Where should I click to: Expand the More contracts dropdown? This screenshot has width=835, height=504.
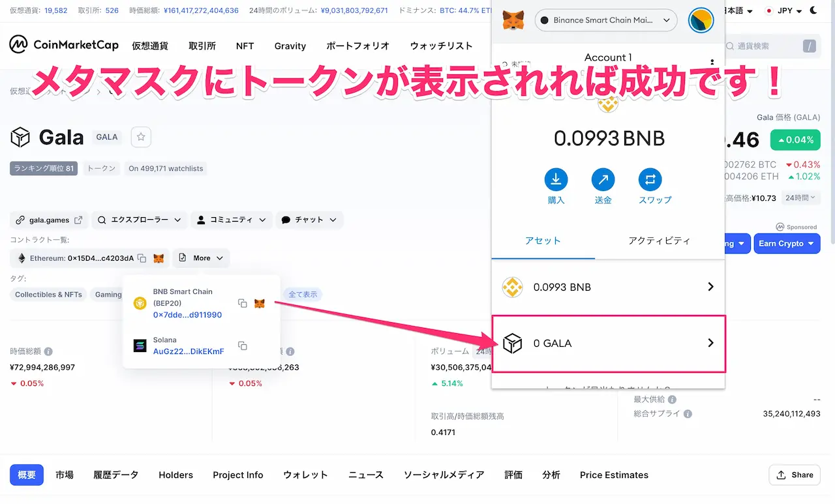coord(201,258)
